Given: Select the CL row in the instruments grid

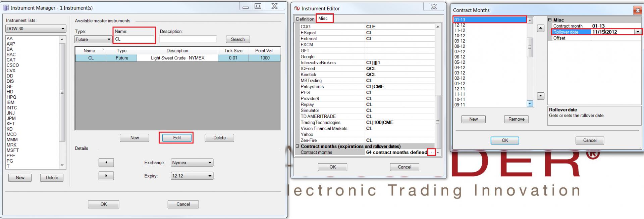Looking at the screenshot, I should [x=177, y=58].
